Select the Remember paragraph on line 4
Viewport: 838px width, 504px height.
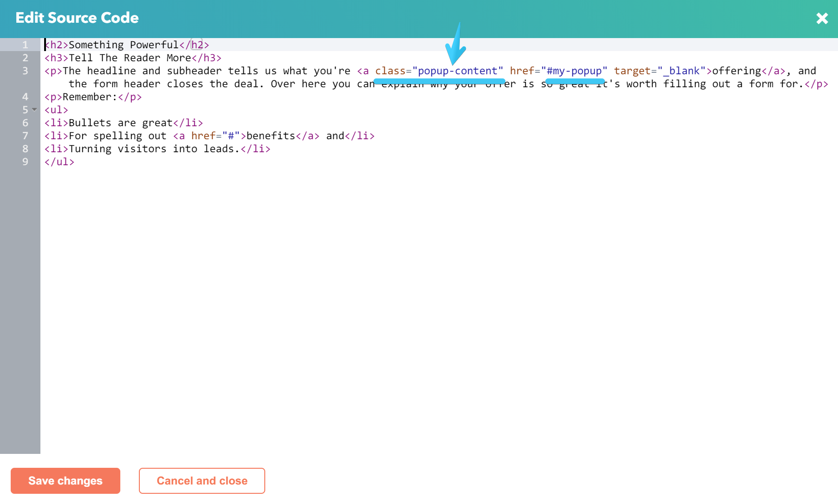tap(93, 97)
